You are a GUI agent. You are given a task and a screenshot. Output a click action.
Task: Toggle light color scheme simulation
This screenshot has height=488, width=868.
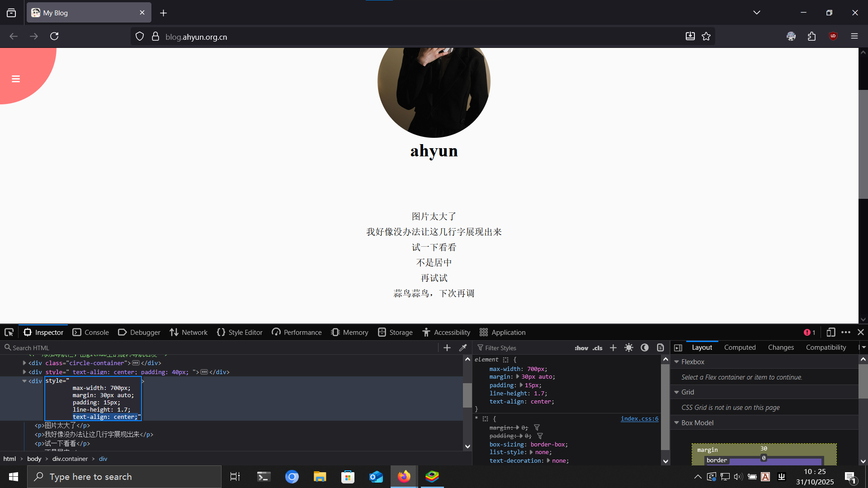coord(629,347)
